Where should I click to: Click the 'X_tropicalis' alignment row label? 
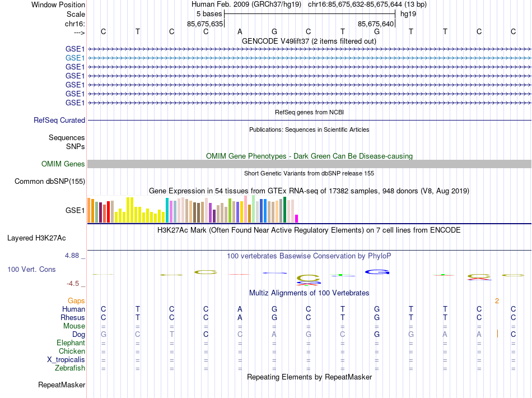coord(66,360)
